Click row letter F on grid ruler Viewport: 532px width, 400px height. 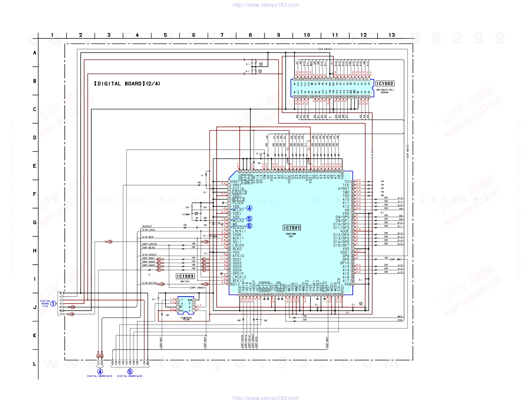tap(35, 194)
